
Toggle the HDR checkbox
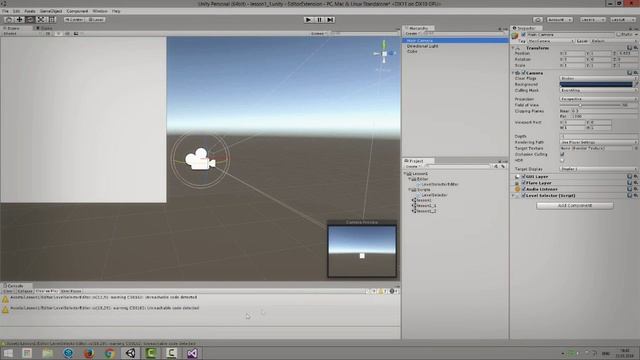562,160
